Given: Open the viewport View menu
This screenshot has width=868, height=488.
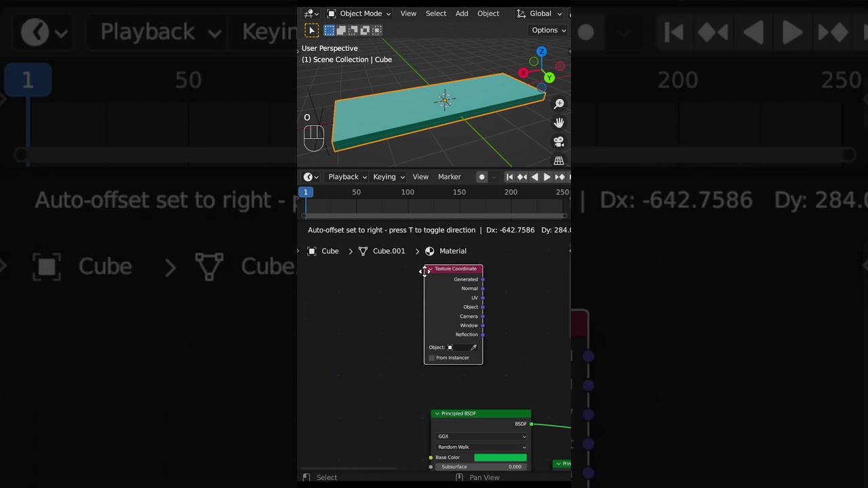Looking at the screenshot, I should pos(408,14).
